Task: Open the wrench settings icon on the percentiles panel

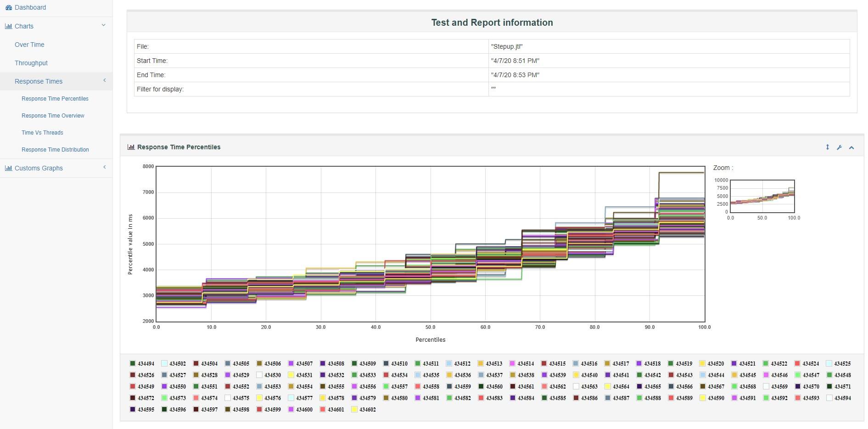Action: click(839, 147)
